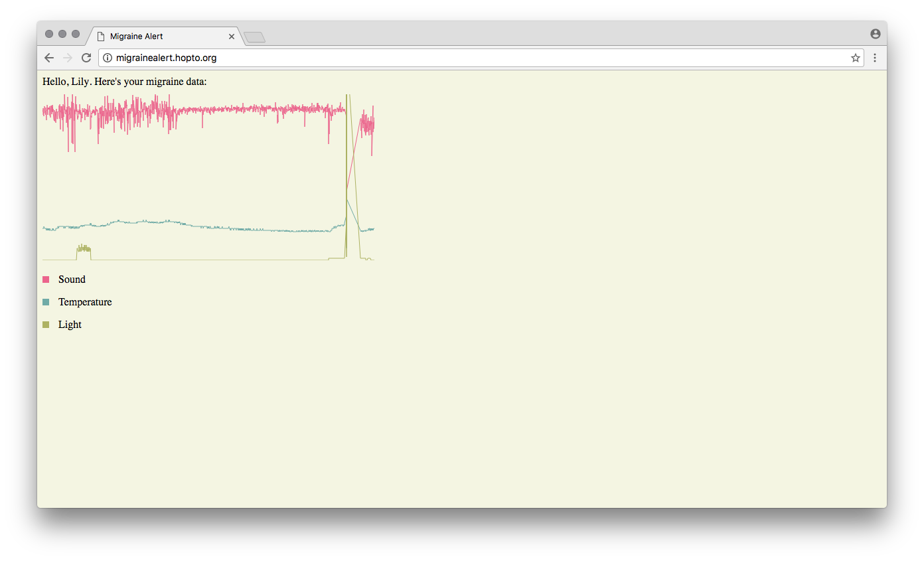Viewport: 924px width, 561px height.
Task: Expand the Chrome customize menu
Action: (875, 58)
